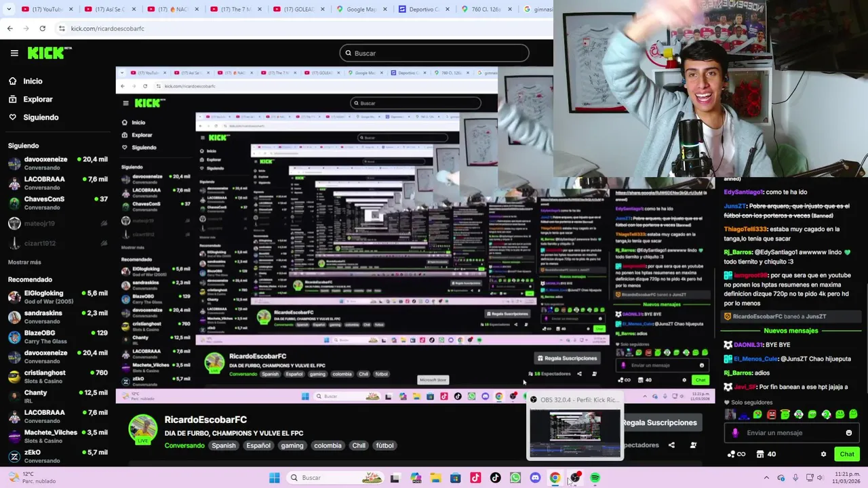
Task: Open Discord from taskbar
Action: (535, 478)
